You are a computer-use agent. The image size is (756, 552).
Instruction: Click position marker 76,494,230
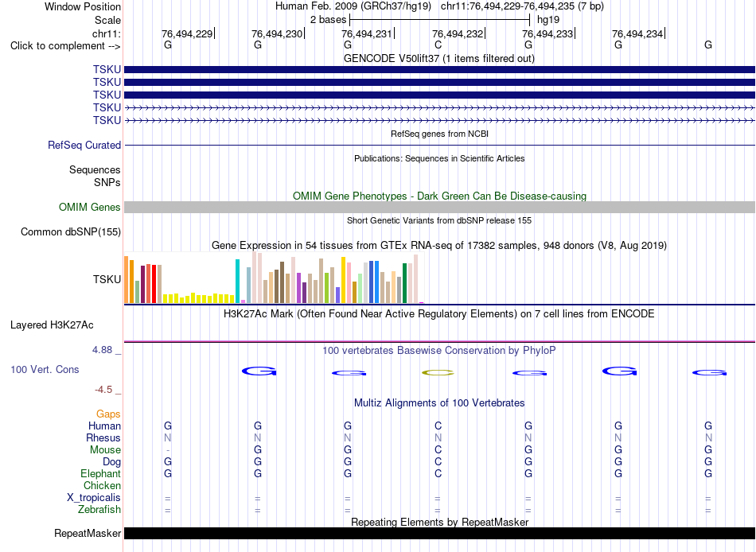pyautogui.click(x=277, y=33)
